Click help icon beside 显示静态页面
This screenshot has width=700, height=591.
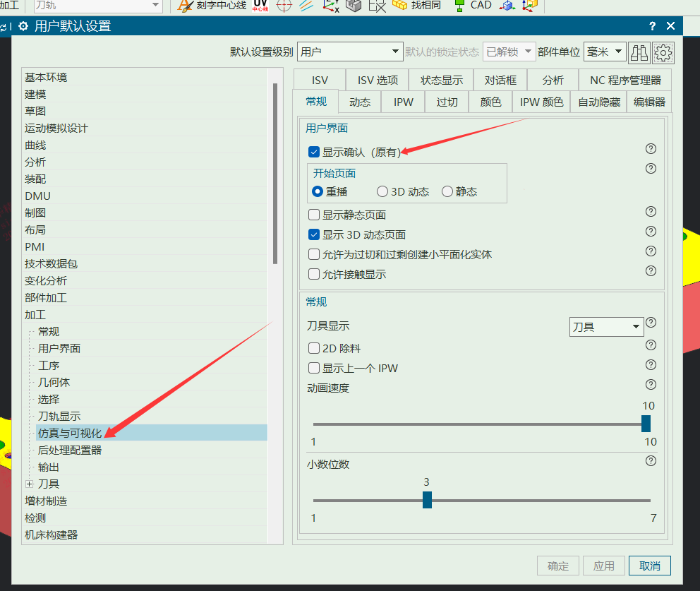651,212
